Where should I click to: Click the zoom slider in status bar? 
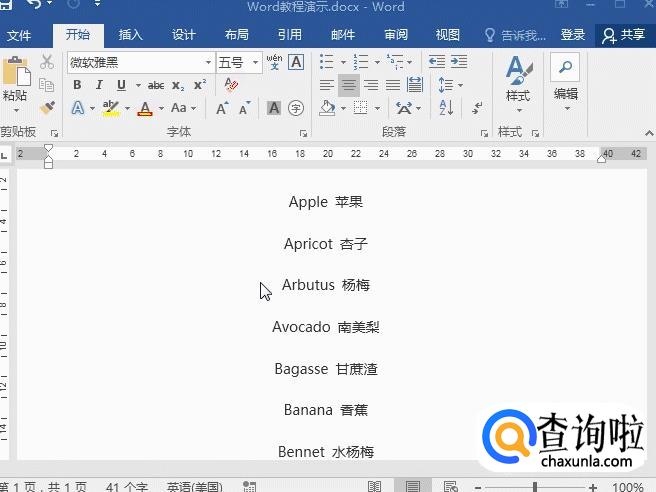[535, 487]
